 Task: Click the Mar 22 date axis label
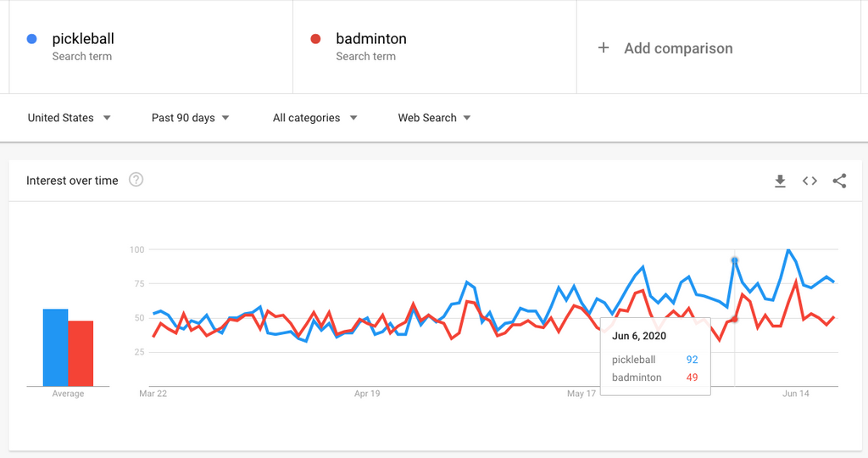pyautogui.click(x=153, y=394)
